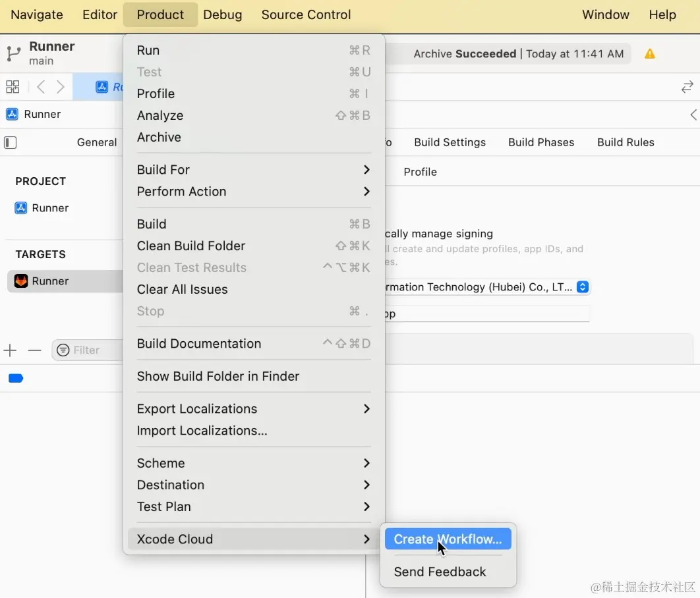
Task: Select the Runner target under TARGETS
Action: pyautogui.click(x=65, y=281)
